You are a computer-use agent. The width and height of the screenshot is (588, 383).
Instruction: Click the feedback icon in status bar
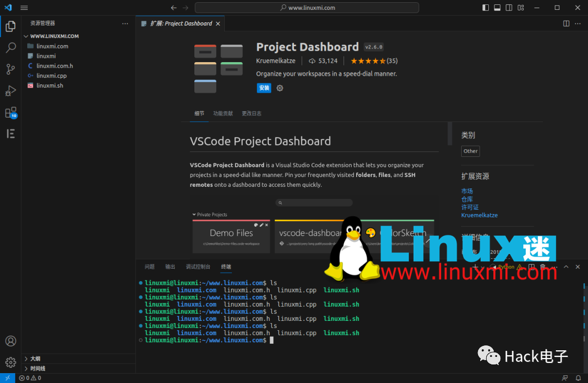(x=565, y=378)
